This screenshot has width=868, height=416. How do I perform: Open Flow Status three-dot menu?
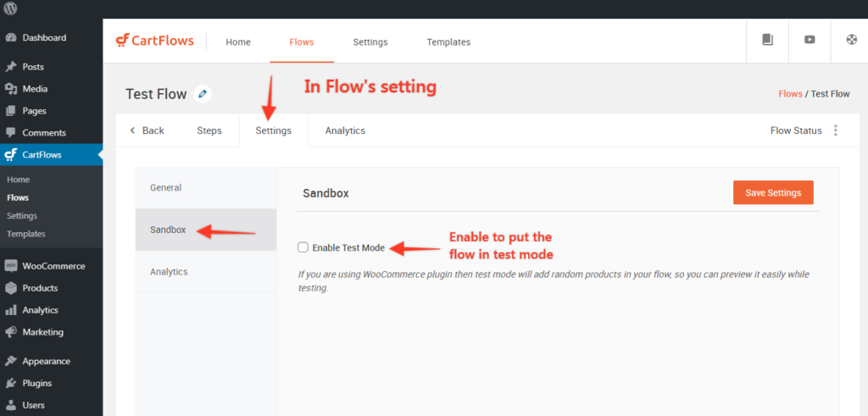pyautogui.click(x=835, y=130)
